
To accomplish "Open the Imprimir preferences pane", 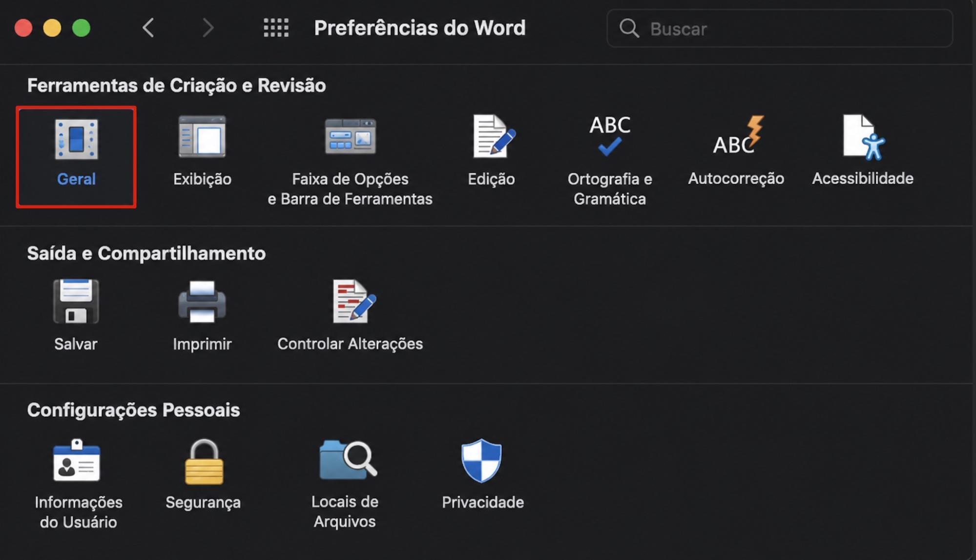I will coord(202,315).
